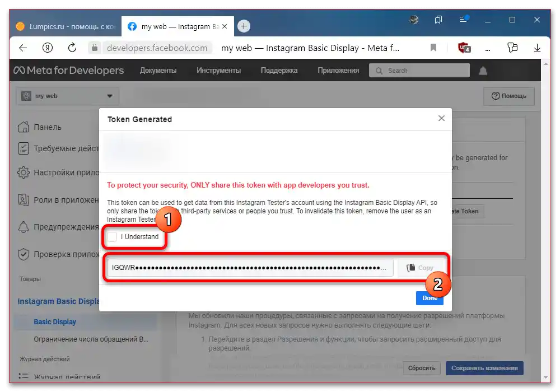Click the developers.facebook.com address field
This screenshot has height=392, width=560.
tap(157, 48)
